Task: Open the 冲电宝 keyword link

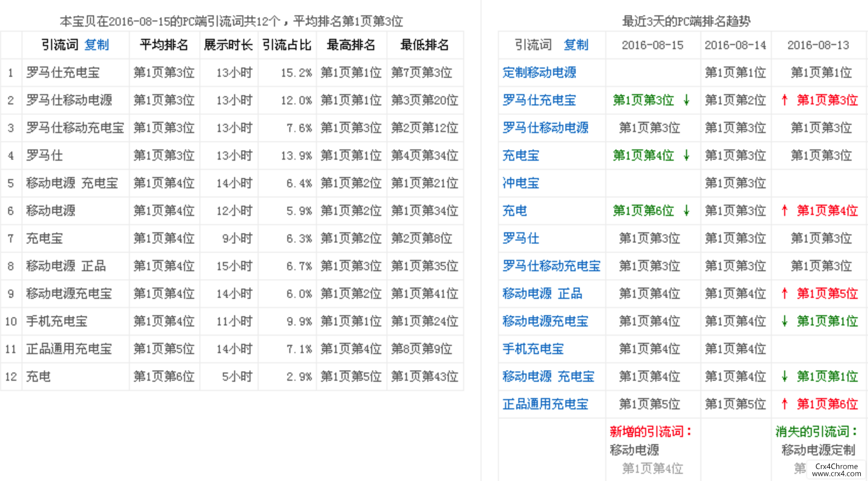Action: (x=520, y=183)
